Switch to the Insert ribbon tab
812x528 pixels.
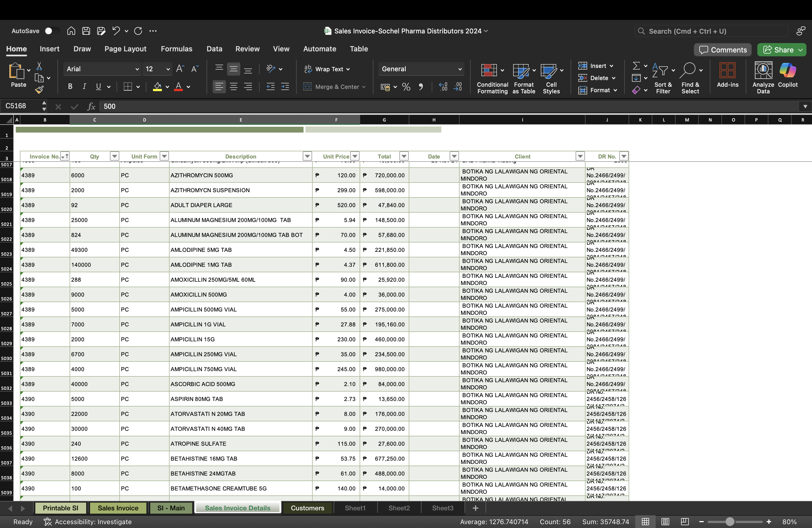49,49
